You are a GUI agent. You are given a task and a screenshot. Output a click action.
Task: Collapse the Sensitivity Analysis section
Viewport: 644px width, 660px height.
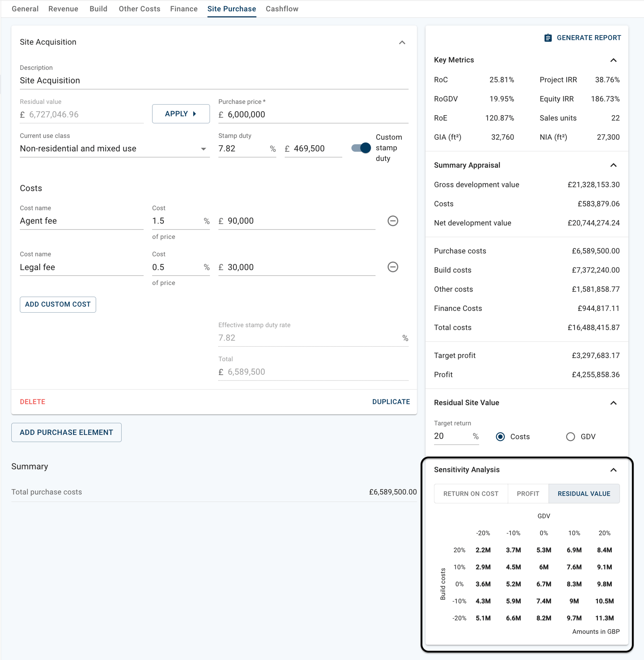tap(614, 470)
